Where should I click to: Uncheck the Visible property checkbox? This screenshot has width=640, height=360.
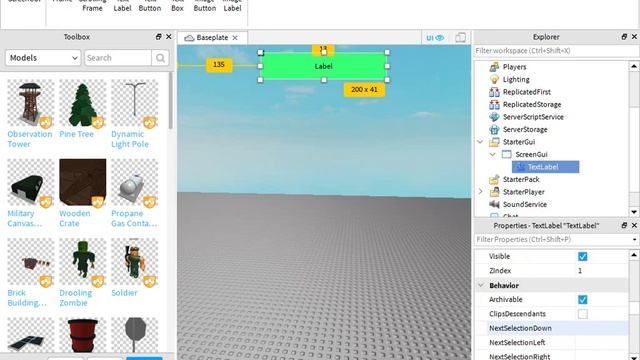point(582,256)
